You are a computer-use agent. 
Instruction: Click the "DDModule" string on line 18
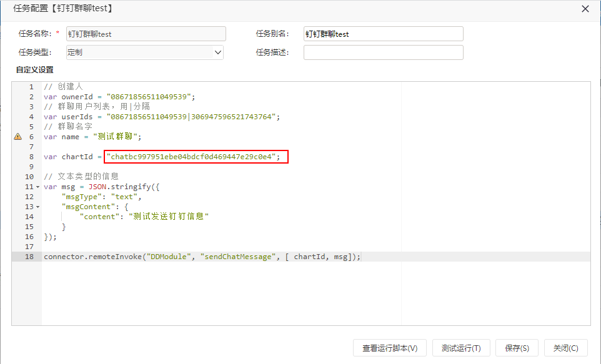pos(169,257)
